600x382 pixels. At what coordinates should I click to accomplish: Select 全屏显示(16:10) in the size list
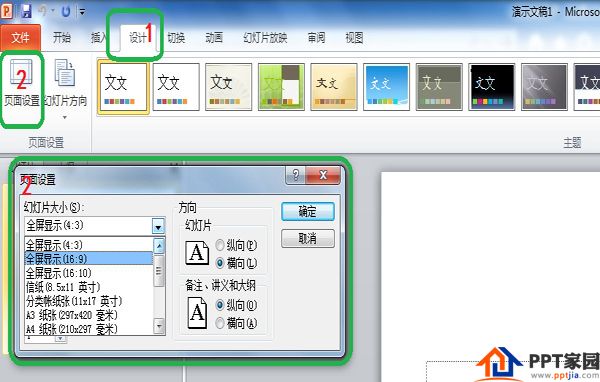88,273
